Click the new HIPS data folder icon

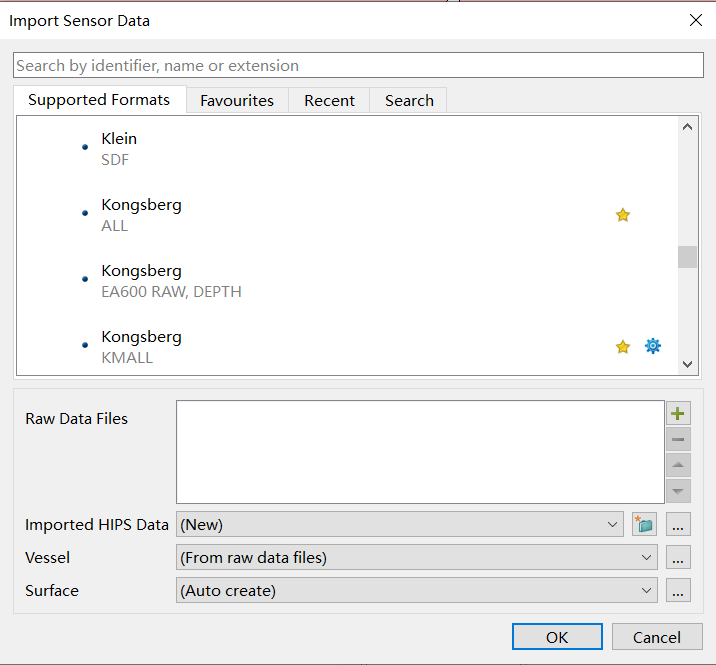[x=644, y=525]
